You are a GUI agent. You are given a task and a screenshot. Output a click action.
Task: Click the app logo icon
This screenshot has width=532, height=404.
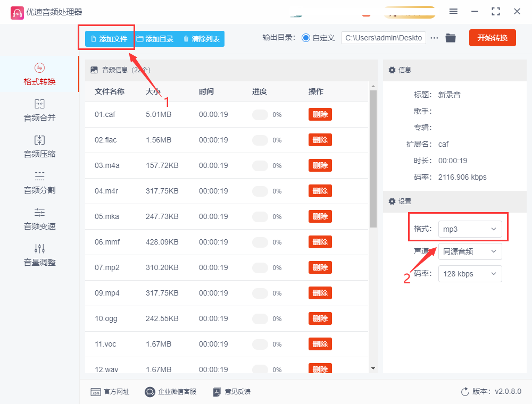(x=17, y=13)
